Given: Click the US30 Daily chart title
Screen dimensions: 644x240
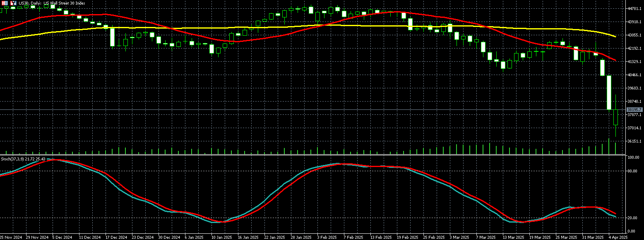Looking at the screenshot, I should point(52,3).
